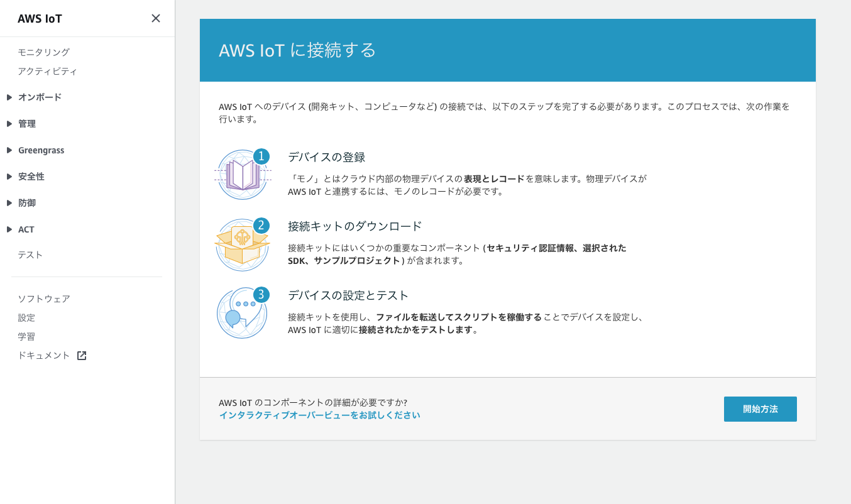Select ソフトウェア in the sidebar

click(x=44, y=299)
